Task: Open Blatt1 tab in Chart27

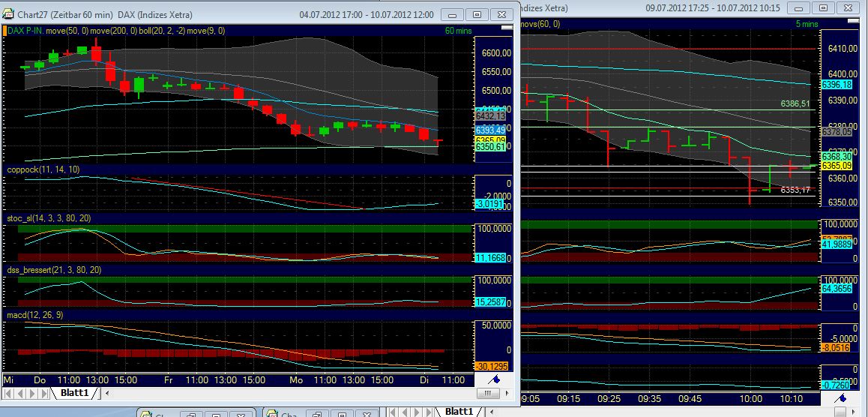Action: coord(74,393)
